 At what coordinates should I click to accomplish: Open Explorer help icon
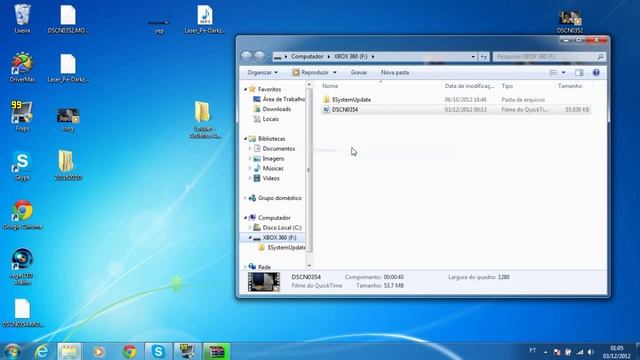596,73
